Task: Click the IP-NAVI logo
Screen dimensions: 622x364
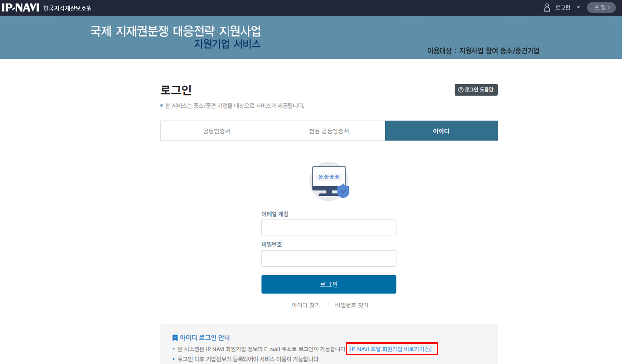Action: (20, 7)
